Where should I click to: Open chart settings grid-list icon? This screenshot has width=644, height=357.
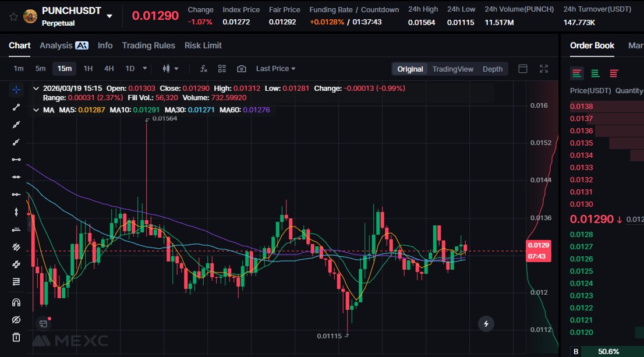point(222,69)
